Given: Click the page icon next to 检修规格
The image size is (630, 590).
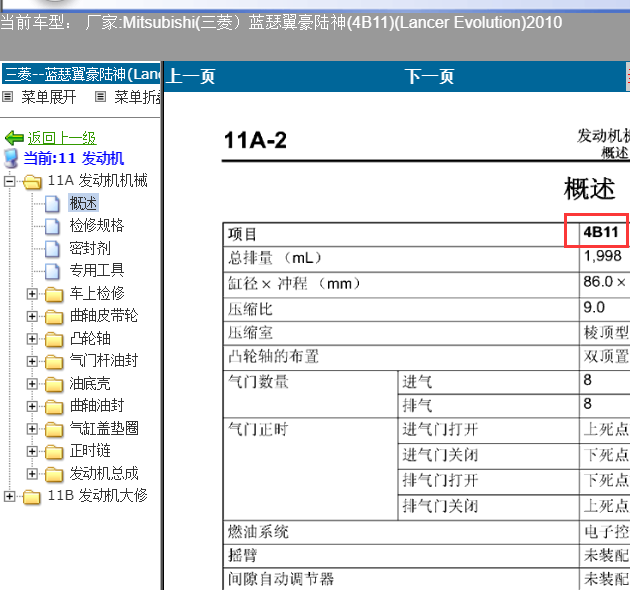Looking at the screenshot, I should [x=52, y=226].
